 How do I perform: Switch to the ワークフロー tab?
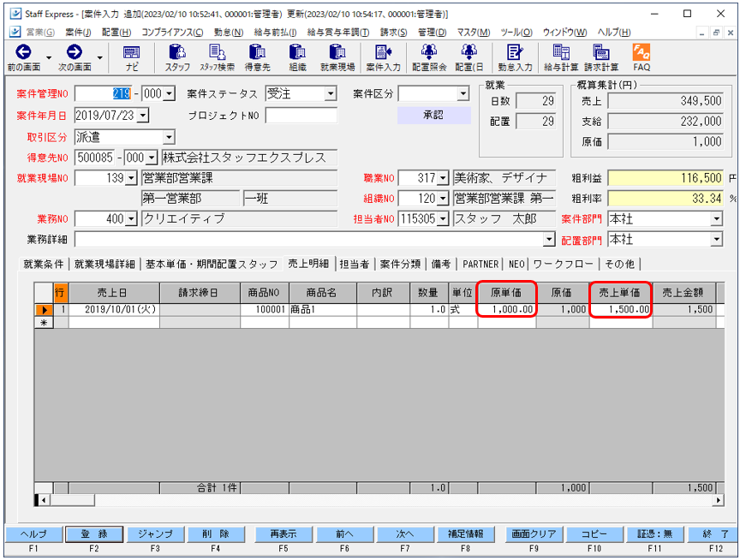(563, 265)
